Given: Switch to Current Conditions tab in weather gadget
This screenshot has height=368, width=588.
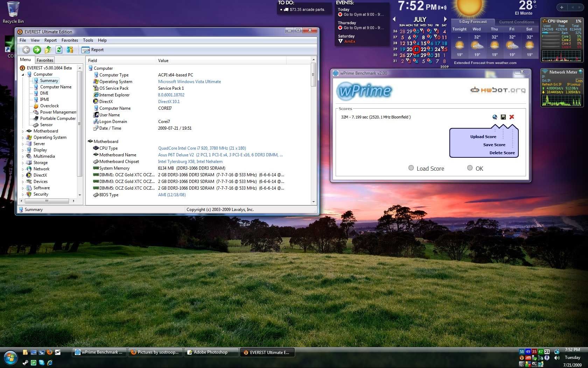Looking at the screenshot, I should point(517,22).
